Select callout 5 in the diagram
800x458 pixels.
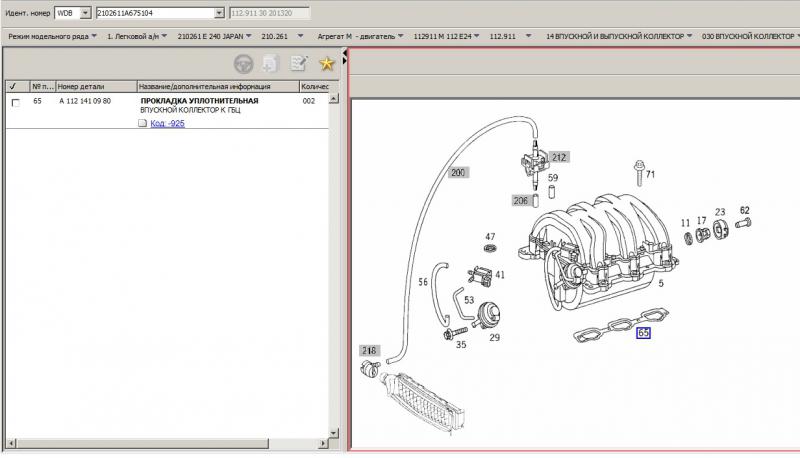coord(661,283)
